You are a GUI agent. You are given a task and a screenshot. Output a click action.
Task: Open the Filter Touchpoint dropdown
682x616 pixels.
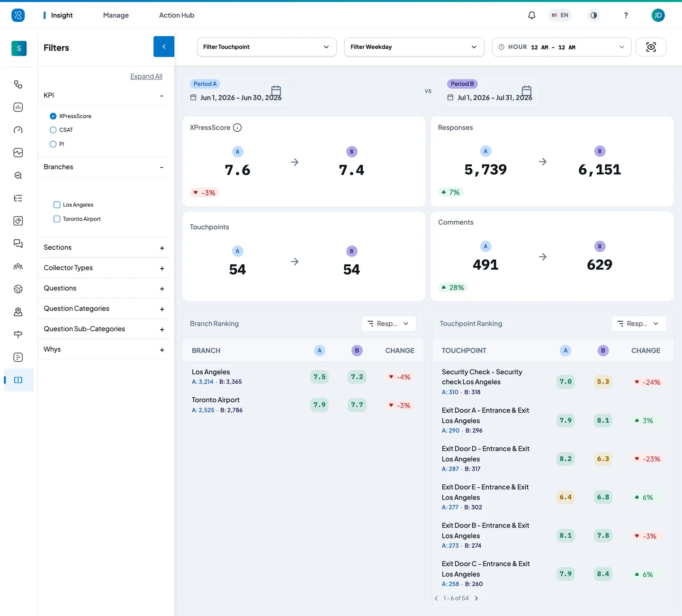point(267,47)
